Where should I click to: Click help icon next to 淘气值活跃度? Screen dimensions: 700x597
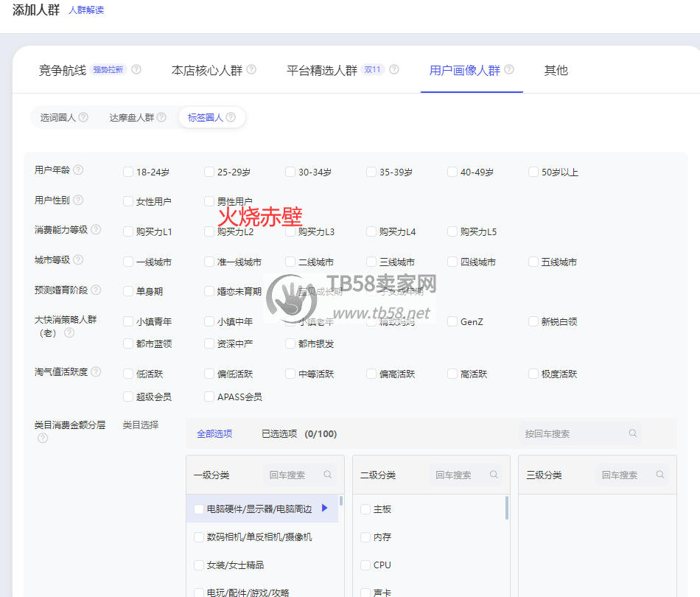point(96,371)
